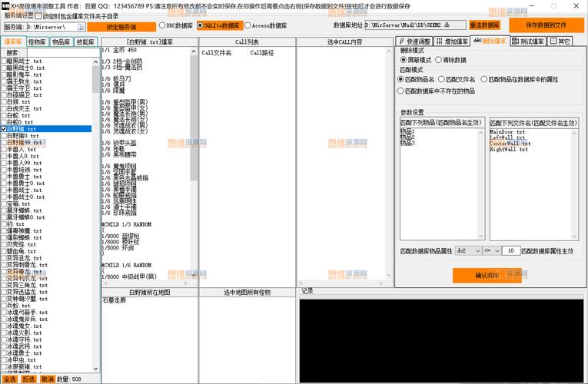Click the XH app icon in title bar

[5, 5]
